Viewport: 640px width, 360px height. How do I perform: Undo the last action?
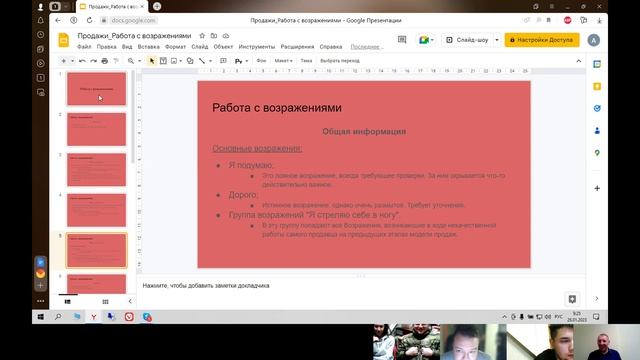(82, 61)
